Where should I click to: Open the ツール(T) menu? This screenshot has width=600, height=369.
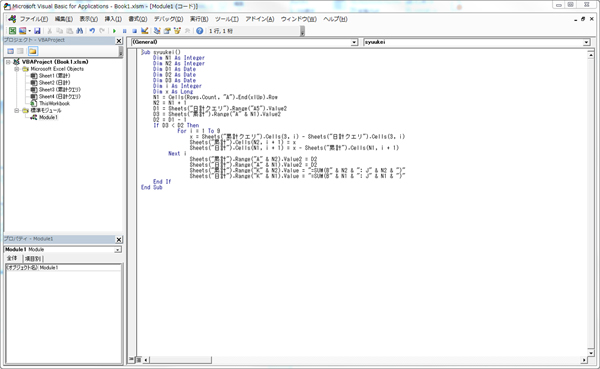pos(227,19)
